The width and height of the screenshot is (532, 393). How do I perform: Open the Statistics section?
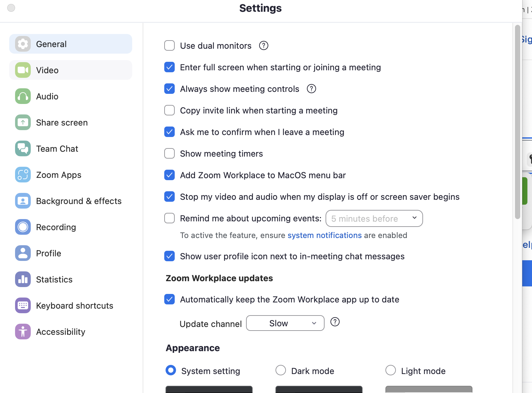pyautogui.click(x=54, y=279)
